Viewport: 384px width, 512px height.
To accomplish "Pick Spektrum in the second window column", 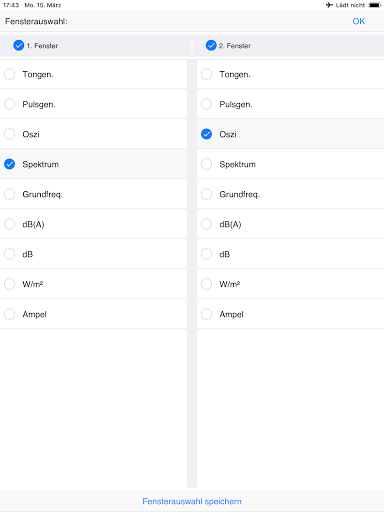I will (x=290, y=164).
